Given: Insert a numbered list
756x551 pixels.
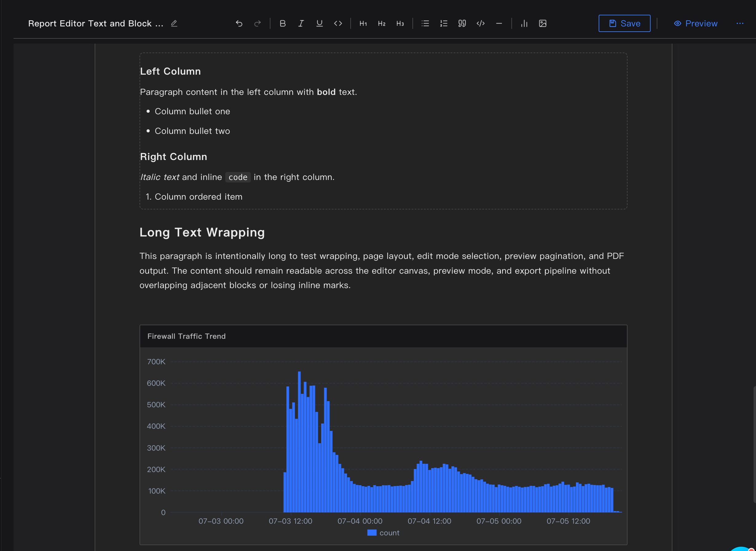Looking at the screenshot, I should tap(443, 23).
